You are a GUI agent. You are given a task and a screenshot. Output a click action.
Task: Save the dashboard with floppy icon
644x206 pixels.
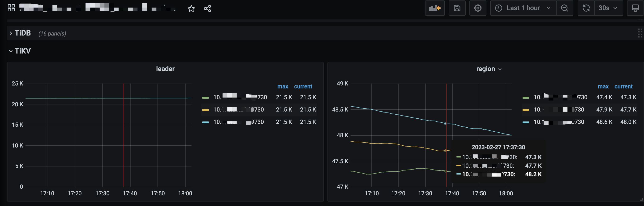tap(457, 8)
